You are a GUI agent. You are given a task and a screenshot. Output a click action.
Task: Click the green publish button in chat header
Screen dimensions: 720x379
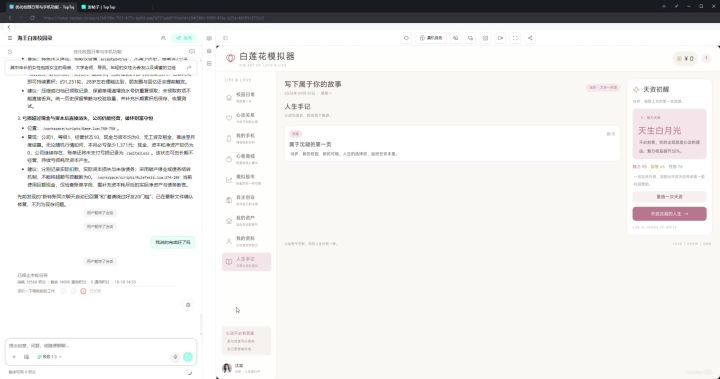click(185, 38)
